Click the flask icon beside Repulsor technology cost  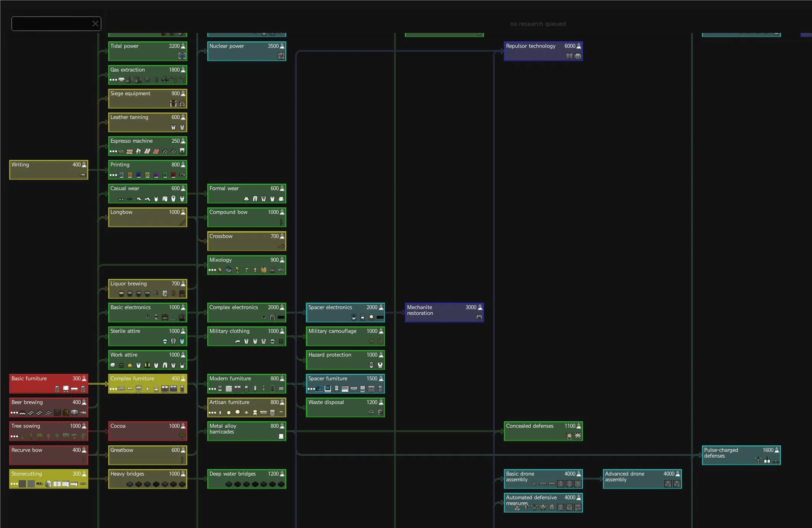(x=579, y=46)
